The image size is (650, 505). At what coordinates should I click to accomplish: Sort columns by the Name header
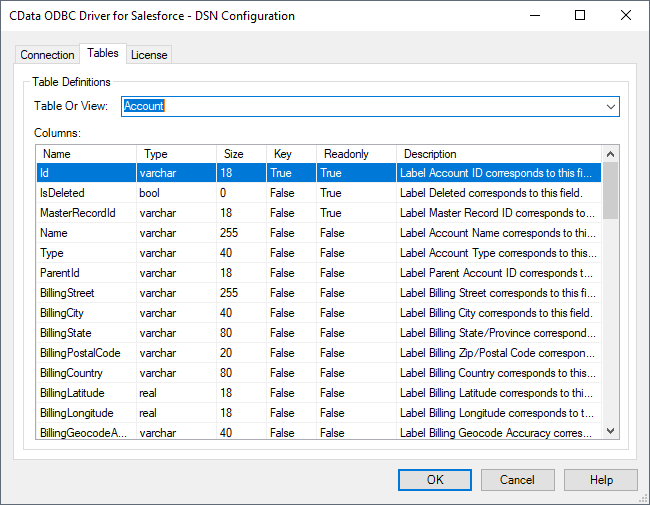85,154
